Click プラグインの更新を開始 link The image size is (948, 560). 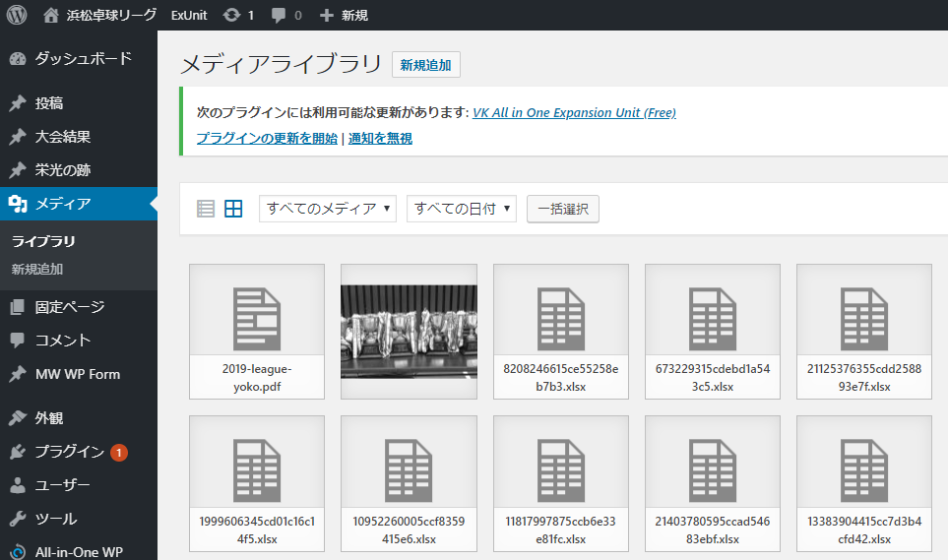click(267, 139)
